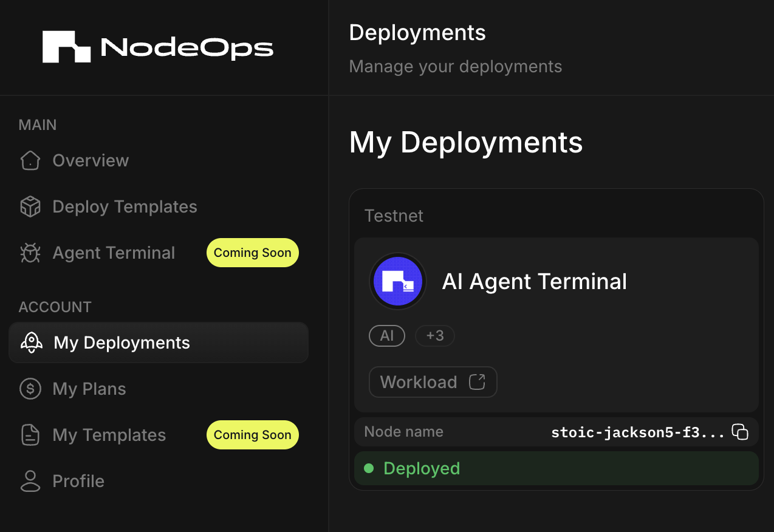Viewport: 774px width, 532px height.
Task: Open the Workload button
Action: [x=433, y=381]
